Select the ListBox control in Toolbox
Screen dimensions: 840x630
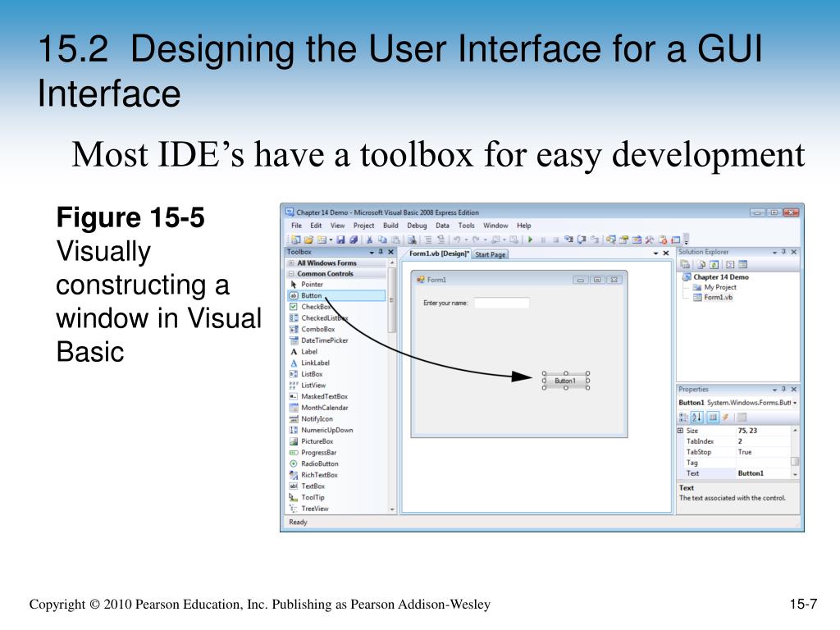(336, 374)
